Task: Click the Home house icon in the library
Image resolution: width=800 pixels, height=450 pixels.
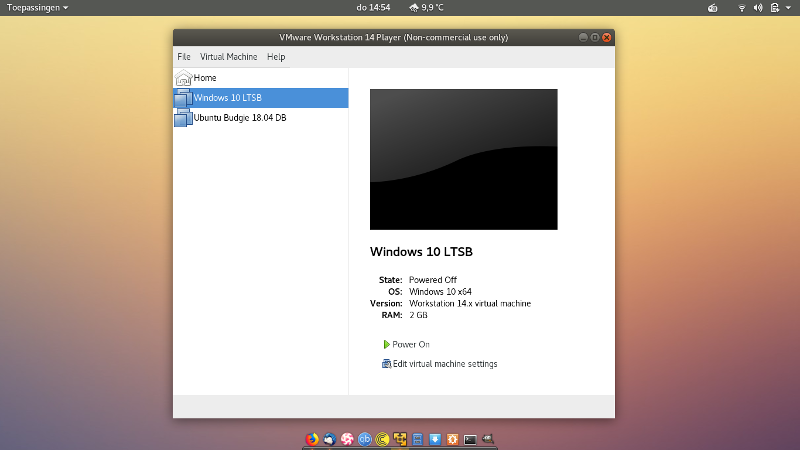Action: (x=183, y=78)
